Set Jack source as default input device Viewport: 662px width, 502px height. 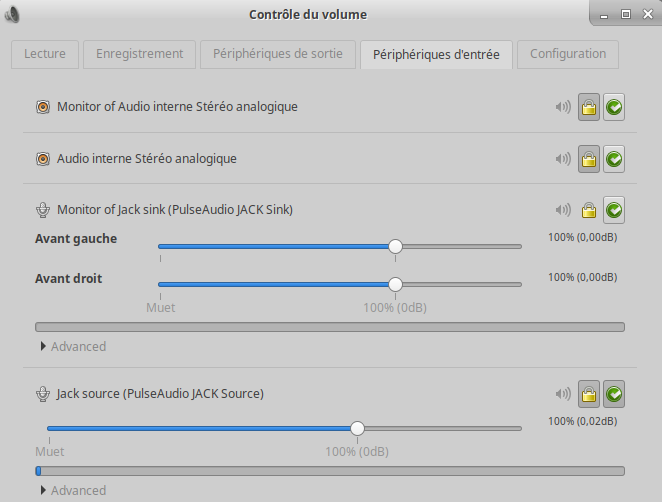[614, 394]
